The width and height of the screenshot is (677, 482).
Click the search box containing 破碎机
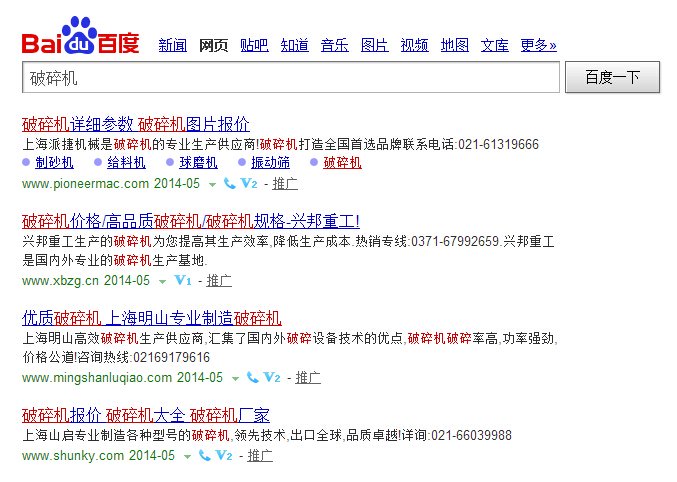290,77
